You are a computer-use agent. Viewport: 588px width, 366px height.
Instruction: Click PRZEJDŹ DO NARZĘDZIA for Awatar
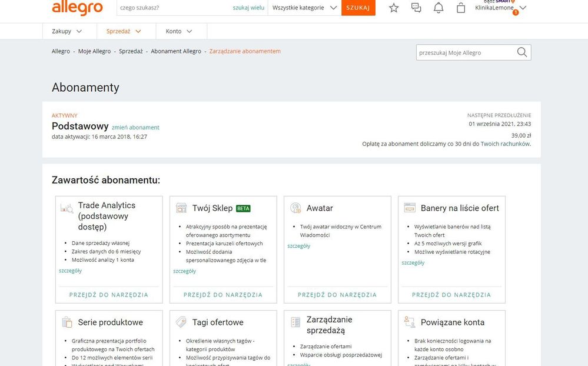(337, 295)
